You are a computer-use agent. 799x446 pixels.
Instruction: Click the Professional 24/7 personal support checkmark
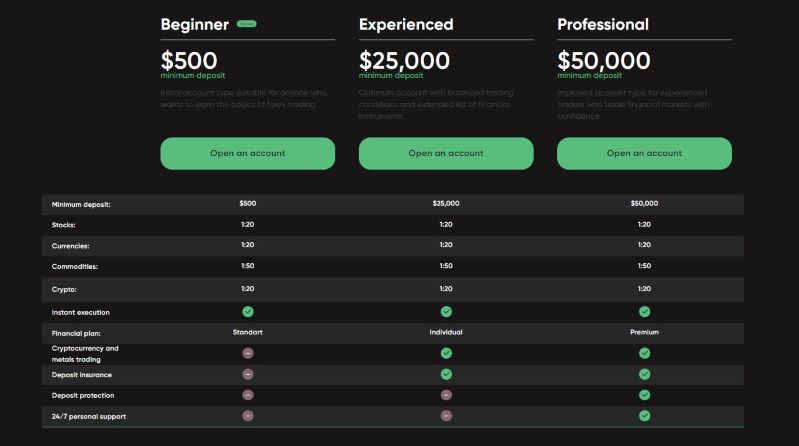644,415
